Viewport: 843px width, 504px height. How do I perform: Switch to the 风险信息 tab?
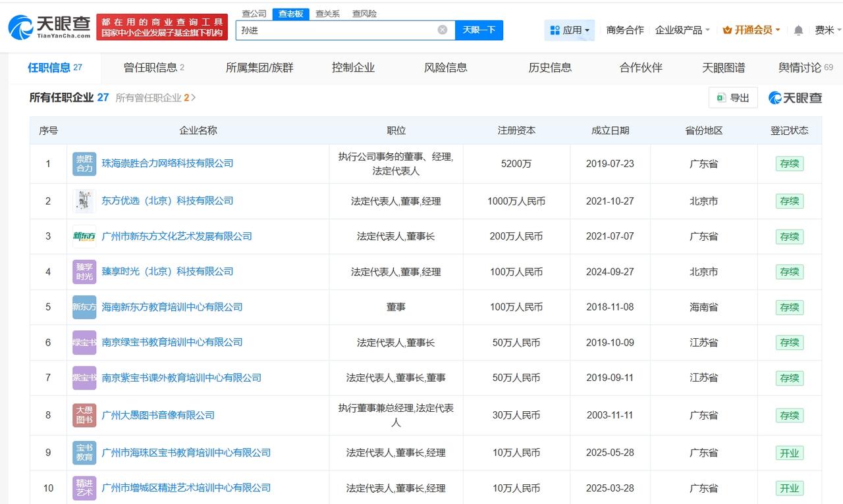tap(445, 67)
